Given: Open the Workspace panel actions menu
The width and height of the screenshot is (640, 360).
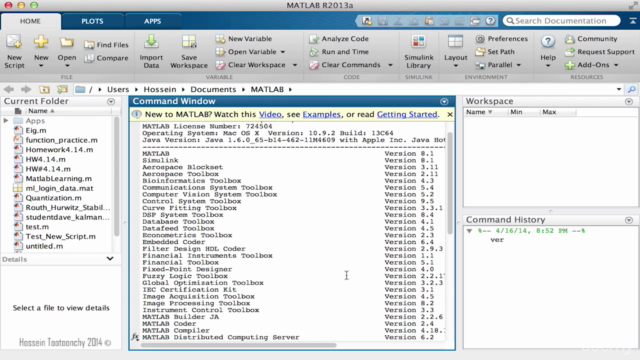Looking at the screenshot, I should (629, 102).
